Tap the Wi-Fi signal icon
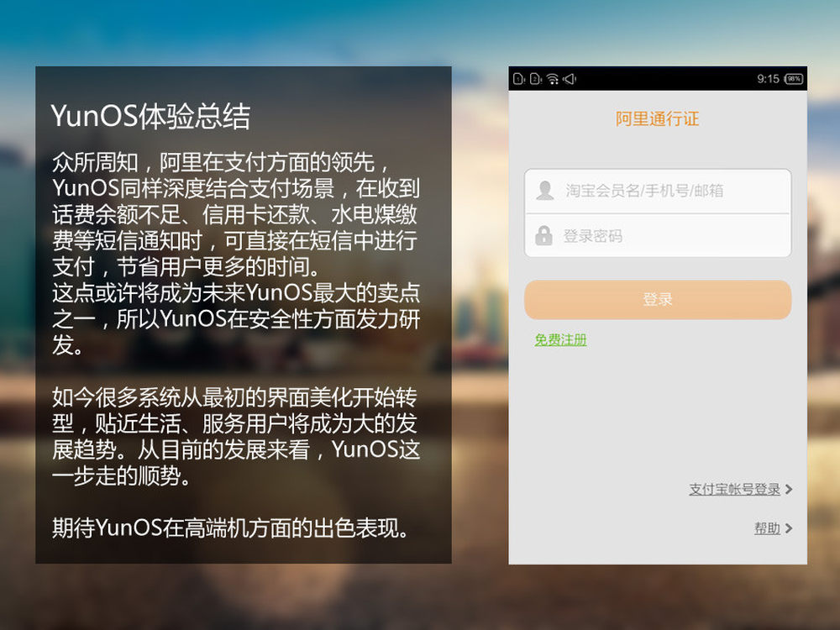The image size is (840, 630). [553, 79]
